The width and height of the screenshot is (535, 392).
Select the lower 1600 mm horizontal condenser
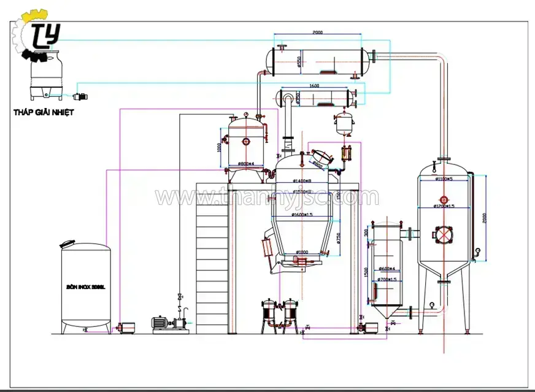pos(317,97)
